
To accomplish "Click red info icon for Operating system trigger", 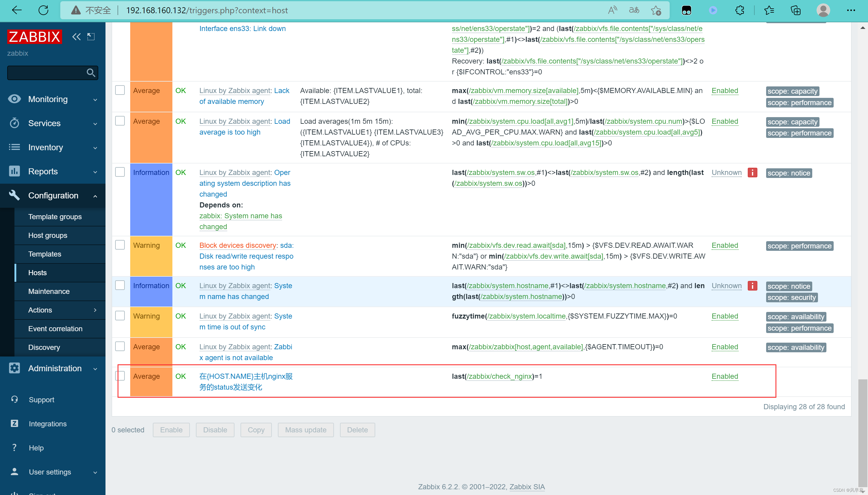I will [x=752, y=173].
